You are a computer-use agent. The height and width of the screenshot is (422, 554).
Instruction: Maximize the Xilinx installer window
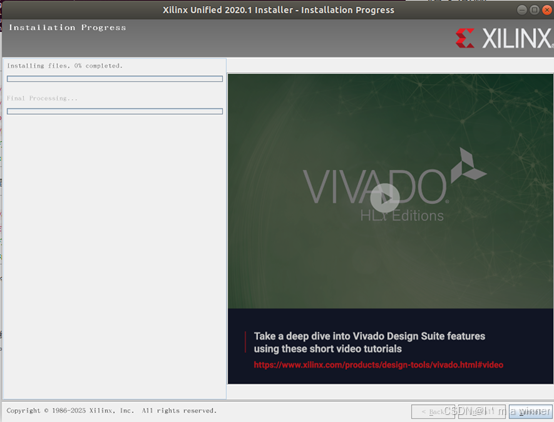pyautogui.click(x=535, y=10)
